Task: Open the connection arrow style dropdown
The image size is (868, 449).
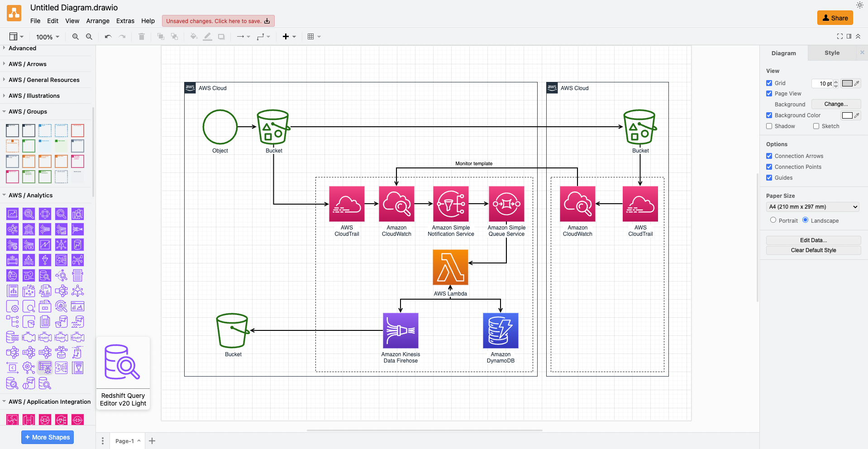Action: point(243,37)
